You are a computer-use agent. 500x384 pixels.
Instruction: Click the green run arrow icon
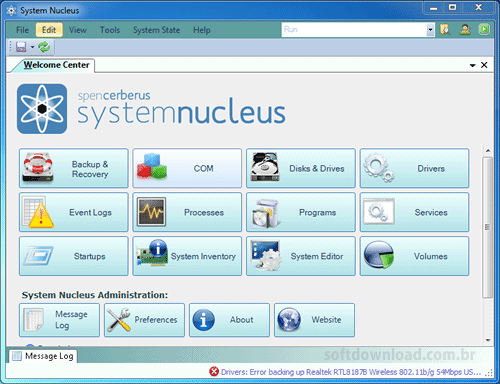click(x=484, y=30)
